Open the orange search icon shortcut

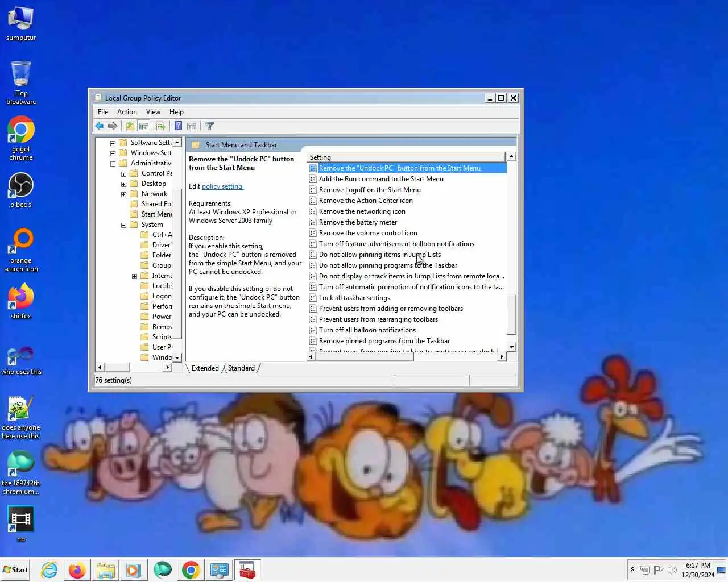(x=21, y=250)
